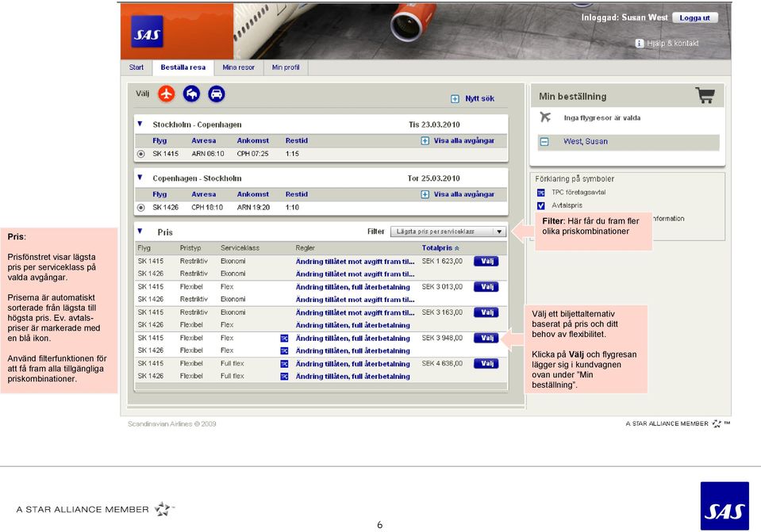Click the TPC icon on the SK 1426 Flex row below SEK 3 948,00

point(284,350)
